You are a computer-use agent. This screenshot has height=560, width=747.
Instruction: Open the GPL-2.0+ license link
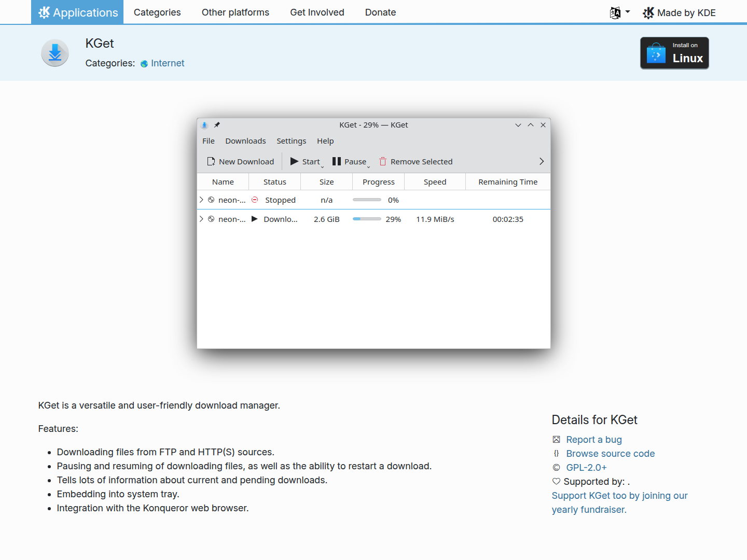[x=587, y=468]
